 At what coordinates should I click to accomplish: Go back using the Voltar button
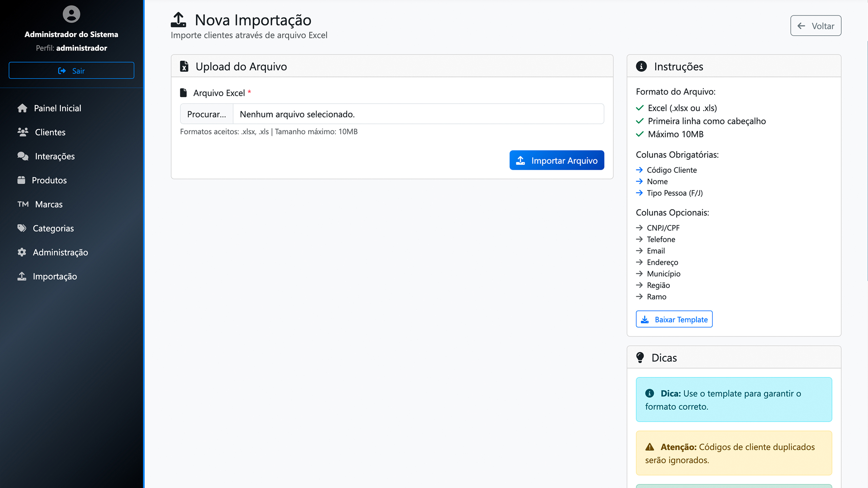point(816,26)
